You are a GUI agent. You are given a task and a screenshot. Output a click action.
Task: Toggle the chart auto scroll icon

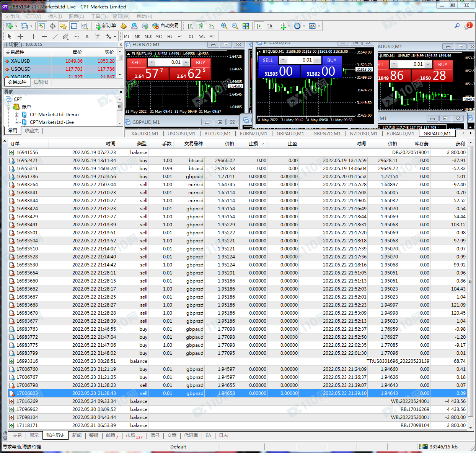259,26
